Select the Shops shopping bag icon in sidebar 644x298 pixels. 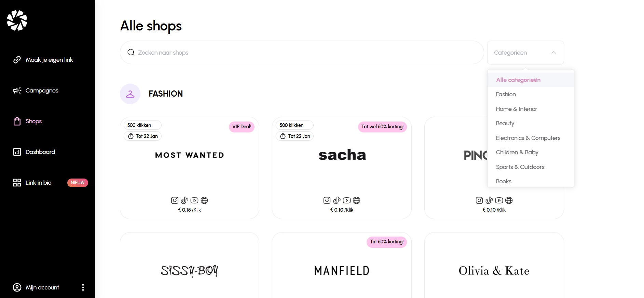click(17, 121)
